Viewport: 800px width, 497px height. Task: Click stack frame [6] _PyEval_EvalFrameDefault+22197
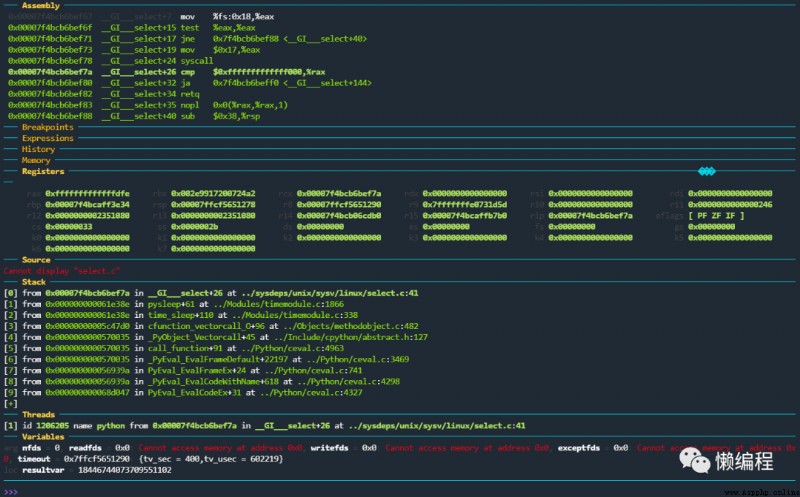point(207,360)
